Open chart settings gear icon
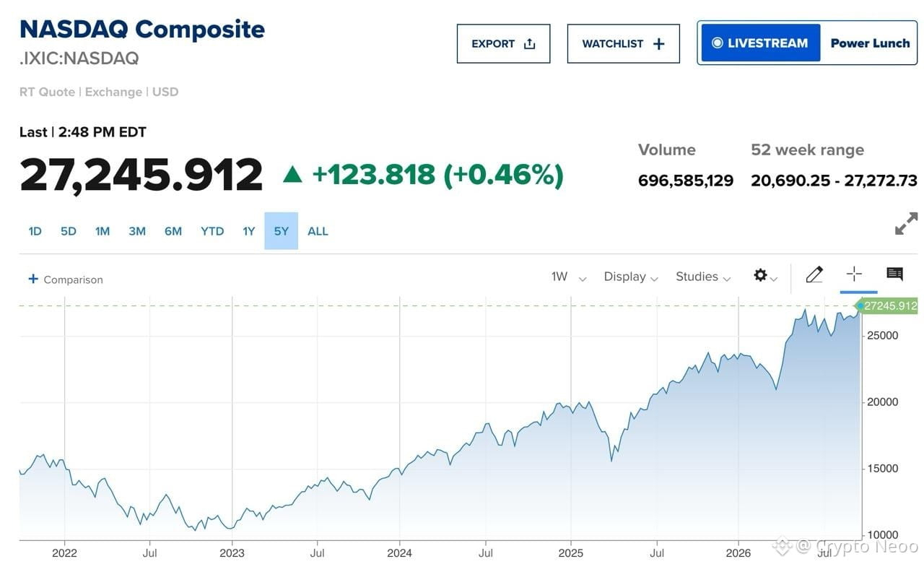 [760, 275]
